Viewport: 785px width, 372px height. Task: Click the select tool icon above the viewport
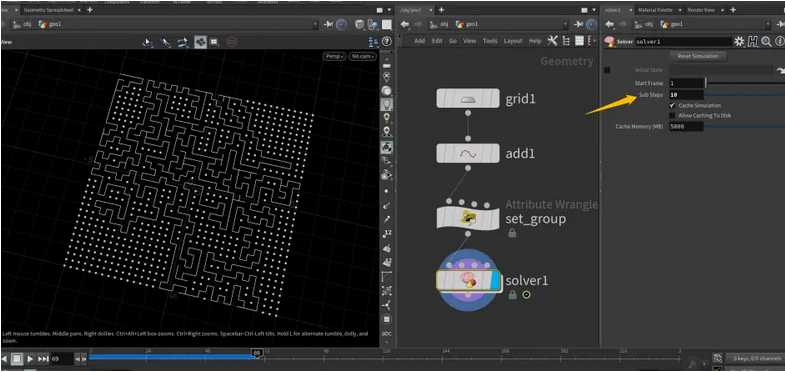tap(148, 43)
